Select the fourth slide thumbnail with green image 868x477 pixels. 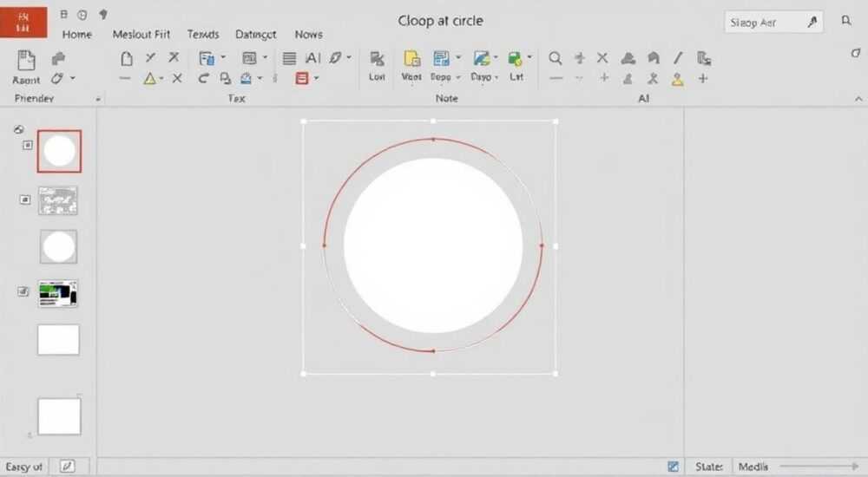click(x=58, y=293)
